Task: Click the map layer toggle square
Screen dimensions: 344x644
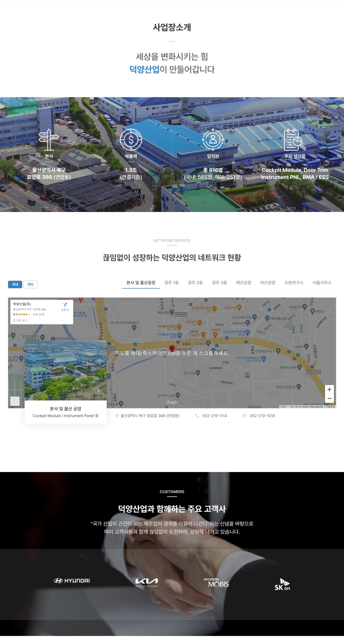Action: (15, 401)
